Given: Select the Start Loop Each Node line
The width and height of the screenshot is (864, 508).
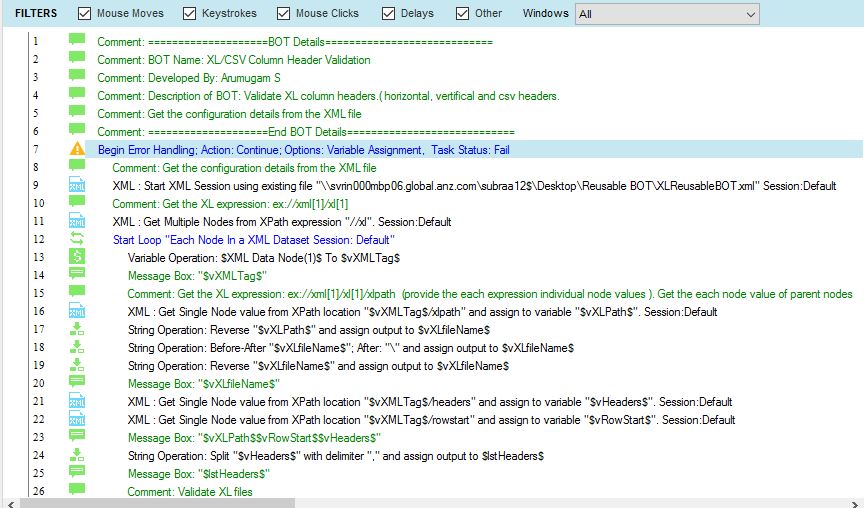Looking at the screenshot, I should coord(253,240).
